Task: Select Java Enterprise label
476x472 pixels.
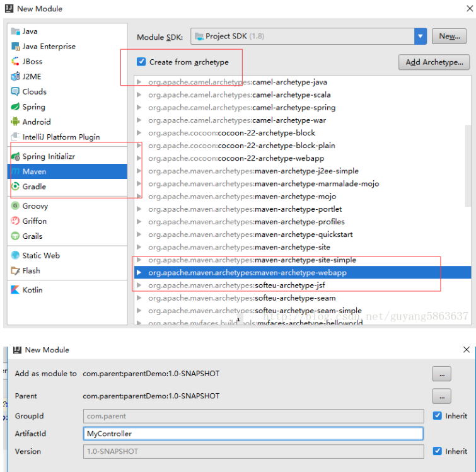Action: (49, 47)
